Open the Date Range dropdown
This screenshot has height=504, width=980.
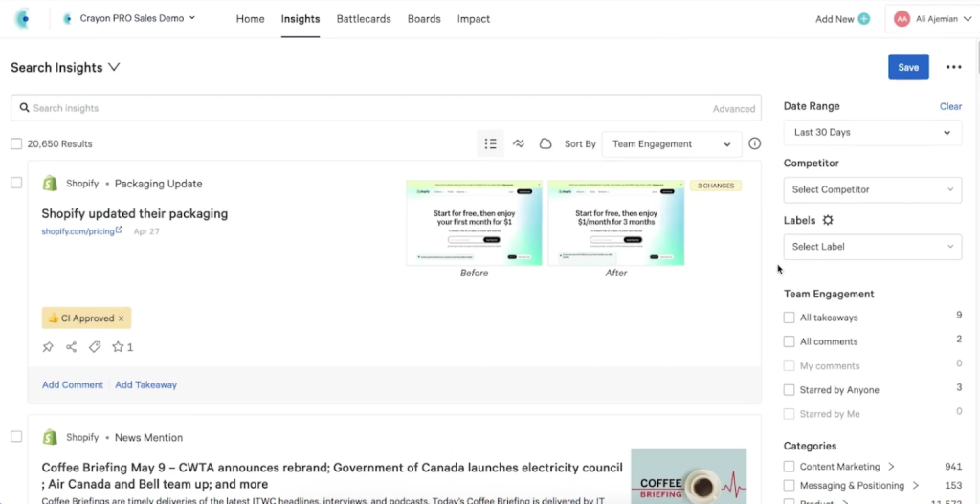pos(872,133)
